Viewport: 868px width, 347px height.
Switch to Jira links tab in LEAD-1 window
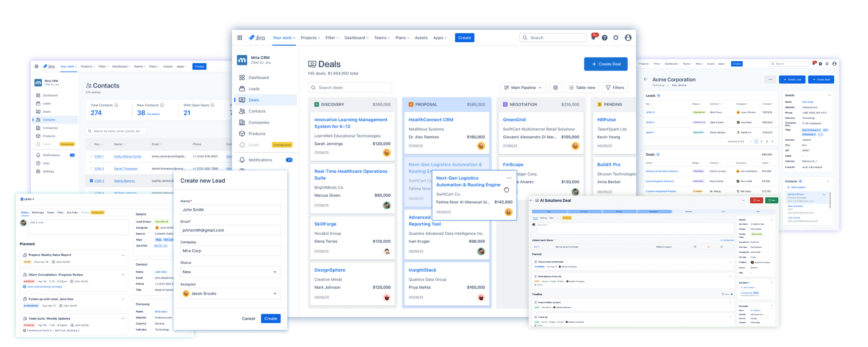pos(72,213)
